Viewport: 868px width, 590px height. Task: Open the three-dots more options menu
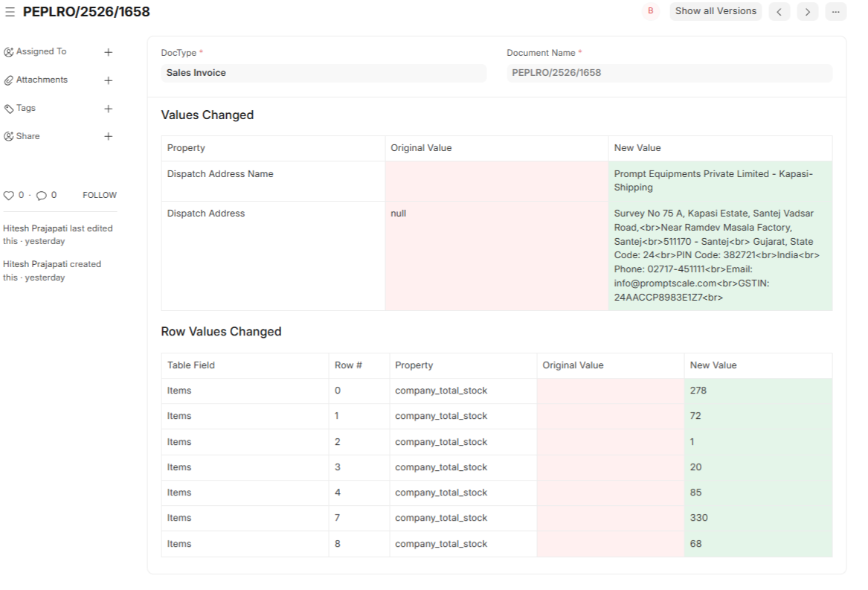835,12
